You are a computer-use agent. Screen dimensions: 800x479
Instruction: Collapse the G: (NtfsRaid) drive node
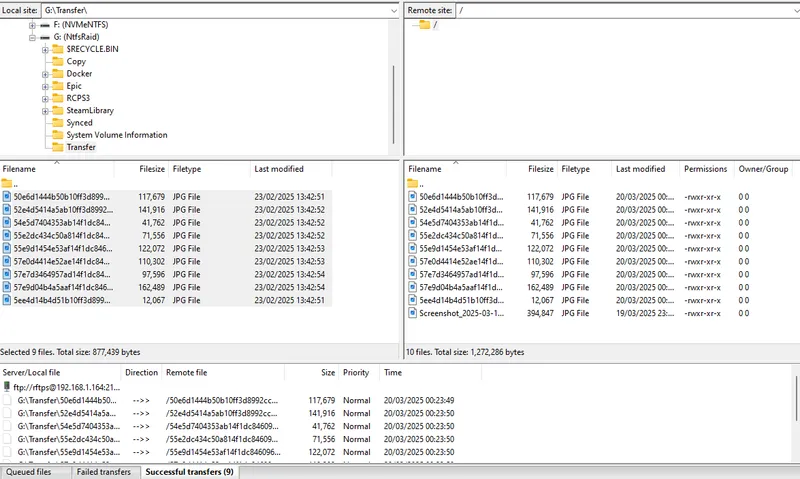click(32, 37)
